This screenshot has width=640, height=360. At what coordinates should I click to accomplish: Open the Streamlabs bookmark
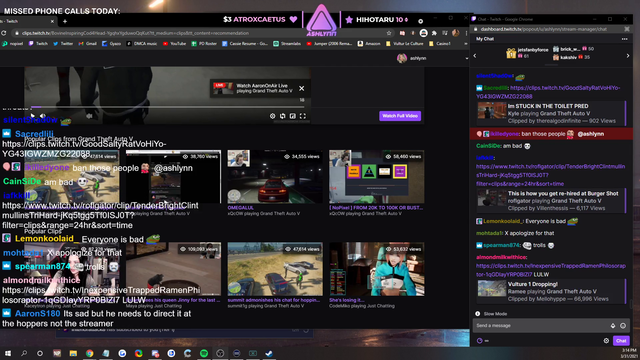tap(287, 43)
